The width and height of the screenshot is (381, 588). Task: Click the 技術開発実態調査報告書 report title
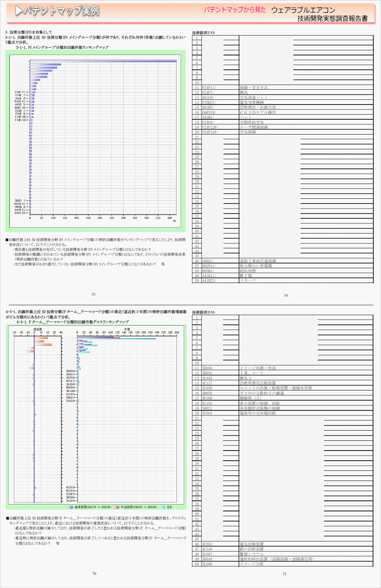(x=332, y=19)
